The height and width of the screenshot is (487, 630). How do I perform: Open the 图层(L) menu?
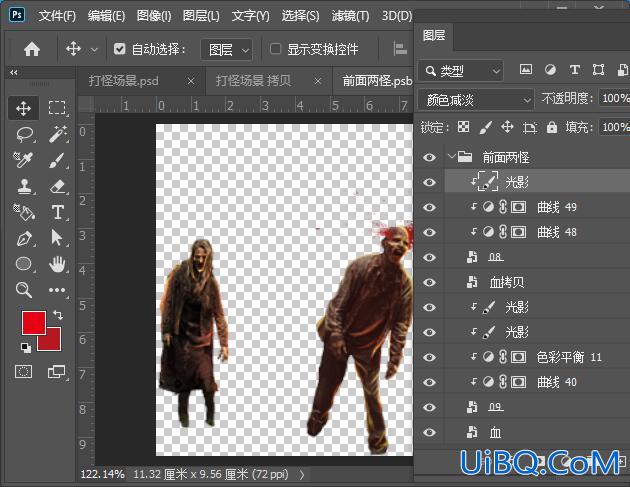[201, 16]
